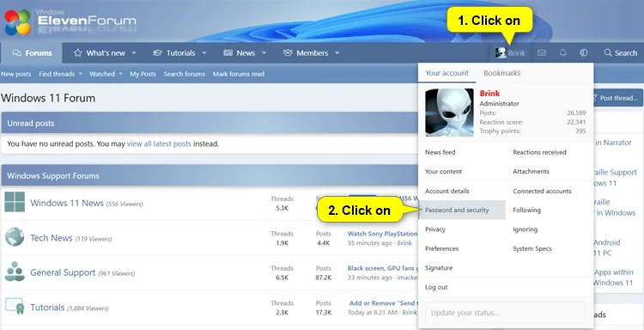Click Brink under Tech News latest post
Image resolution: width=644 pixels, height=330 pixels.
(404, 243)
